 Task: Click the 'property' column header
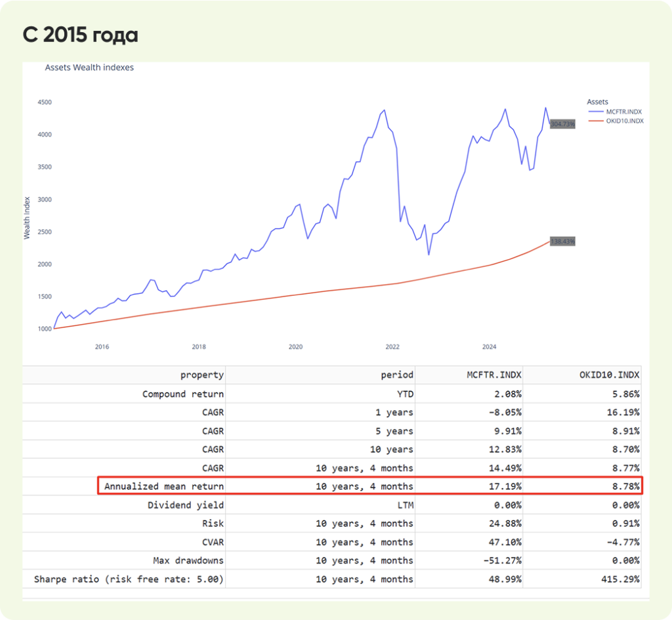202,375
